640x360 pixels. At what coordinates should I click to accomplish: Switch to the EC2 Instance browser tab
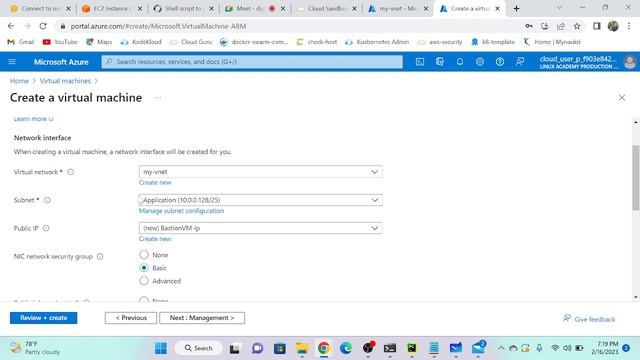click(x=111, y=8)
